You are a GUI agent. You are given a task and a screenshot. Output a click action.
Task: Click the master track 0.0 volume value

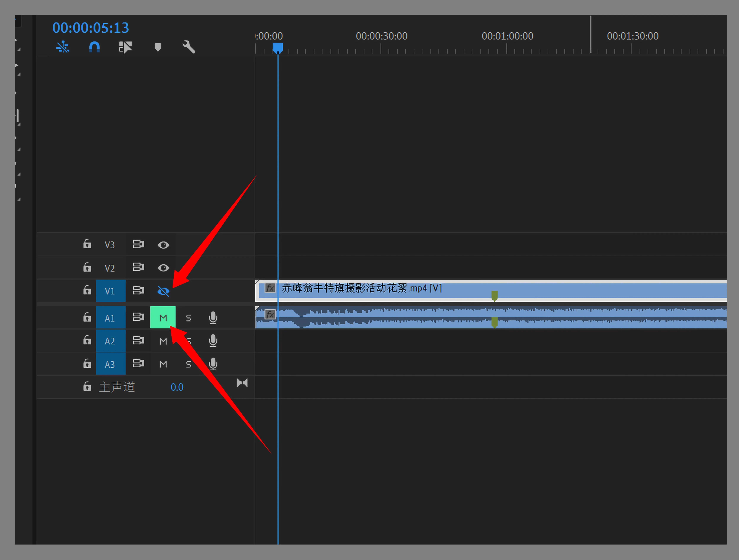pos(177,387)
